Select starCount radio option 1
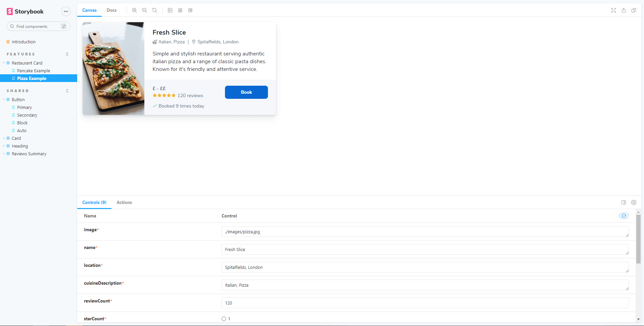This screenshot has height=326, width=644. 224,319
